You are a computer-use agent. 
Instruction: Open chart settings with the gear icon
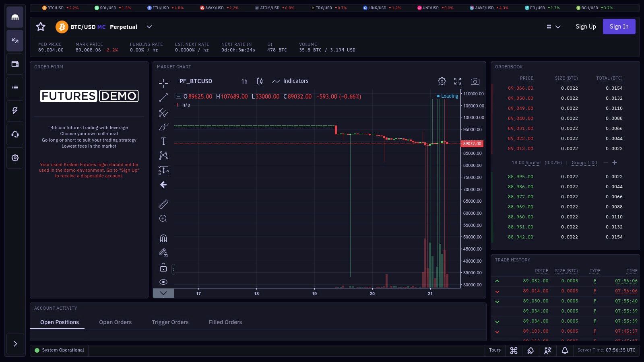tap(442, 81)
